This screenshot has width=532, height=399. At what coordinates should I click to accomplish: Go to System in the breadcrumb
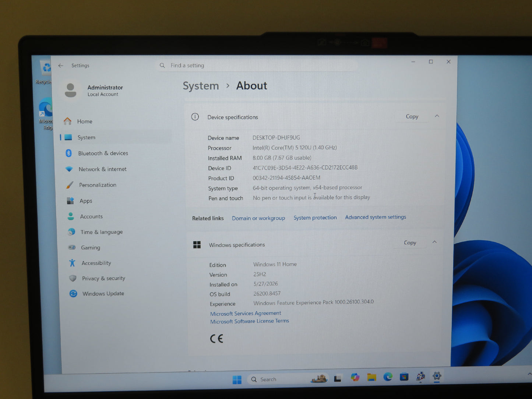pyautogui.click(x=201, y=86)
